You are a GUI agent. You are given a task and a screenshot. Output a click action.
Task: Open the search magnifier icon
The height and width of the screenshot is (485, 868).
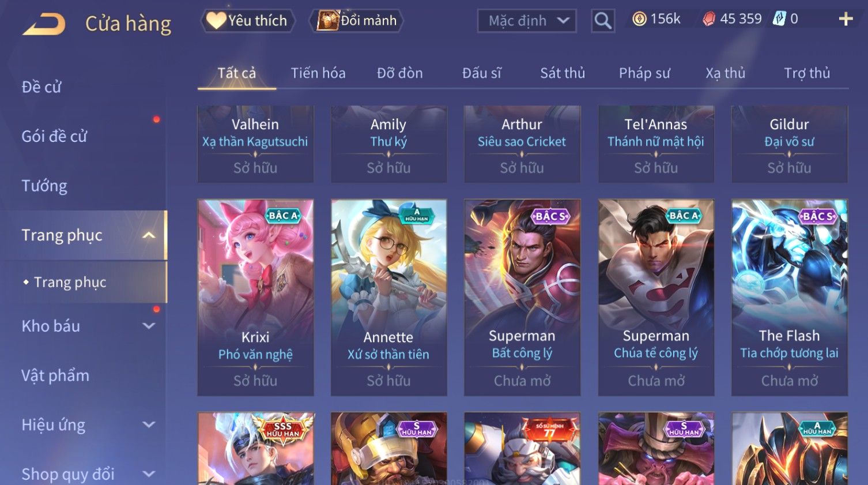603,21
